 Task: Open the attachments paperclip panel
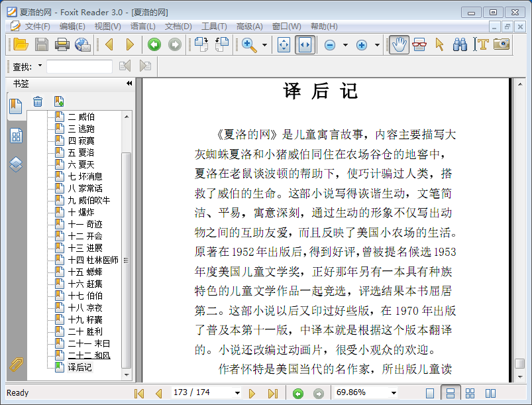(x=16, y=365)
